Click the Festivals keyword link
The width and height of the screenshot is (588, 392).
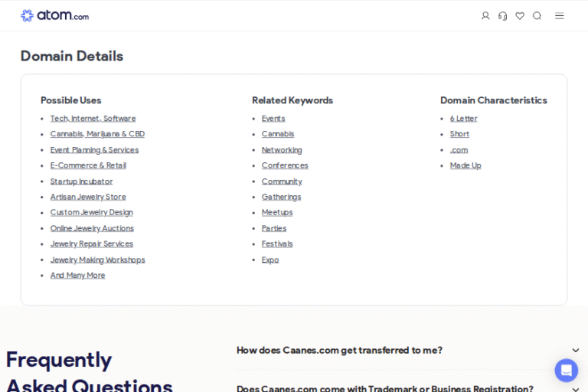[x=277, y=244]
